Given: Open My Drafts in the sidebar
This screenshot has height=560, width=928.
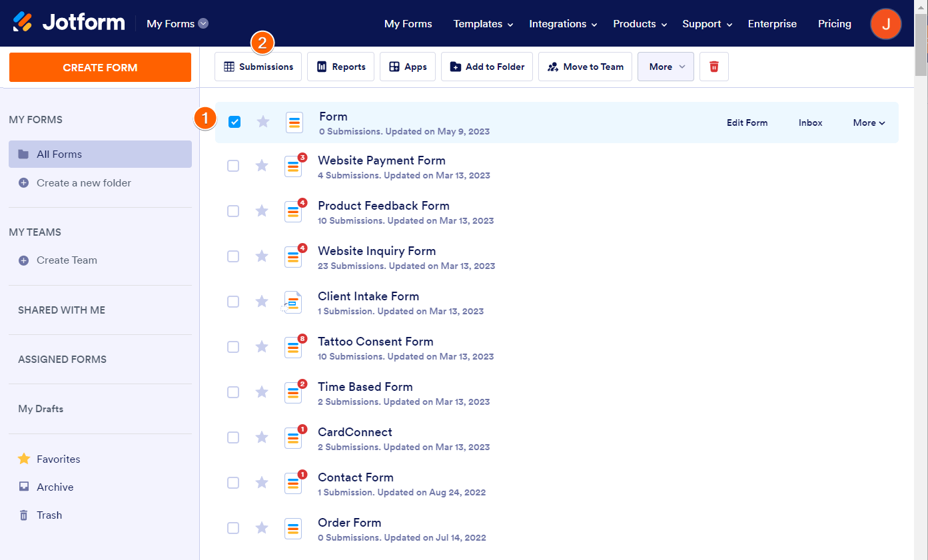Looking at the screenshot, I should coord(41,409).
